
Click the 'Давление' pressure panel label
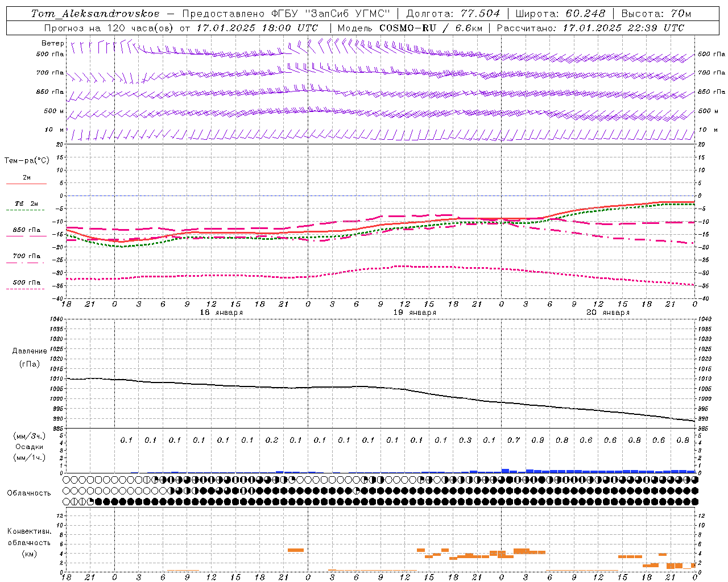[x=30, y=351]
